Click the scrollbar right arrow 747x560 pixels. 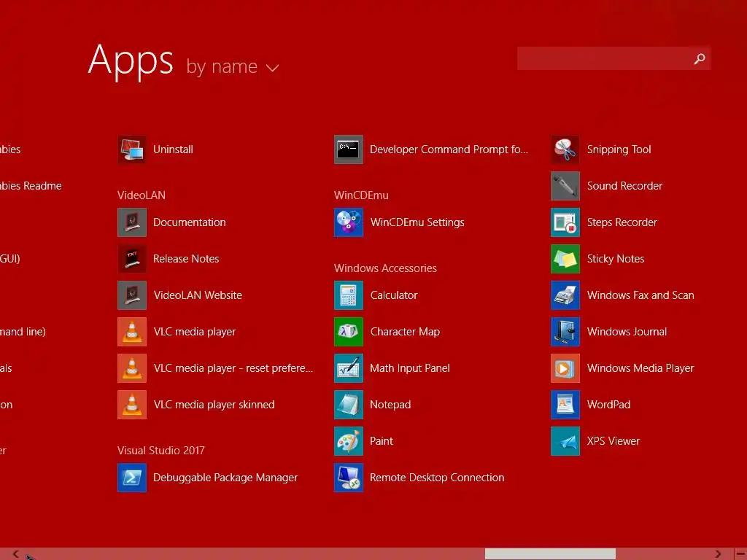click(x=718, y=554)
